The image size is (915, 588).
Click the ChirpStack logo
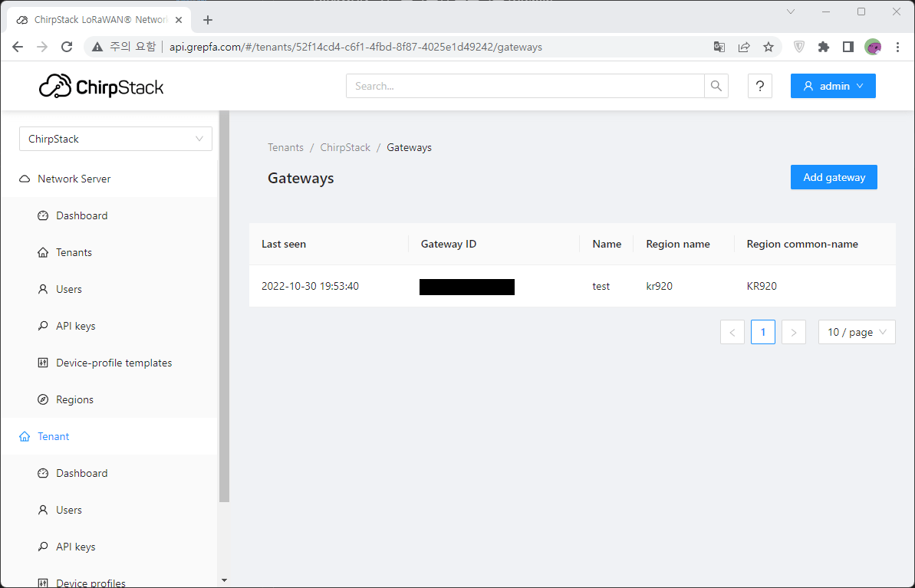click(101, 86)
